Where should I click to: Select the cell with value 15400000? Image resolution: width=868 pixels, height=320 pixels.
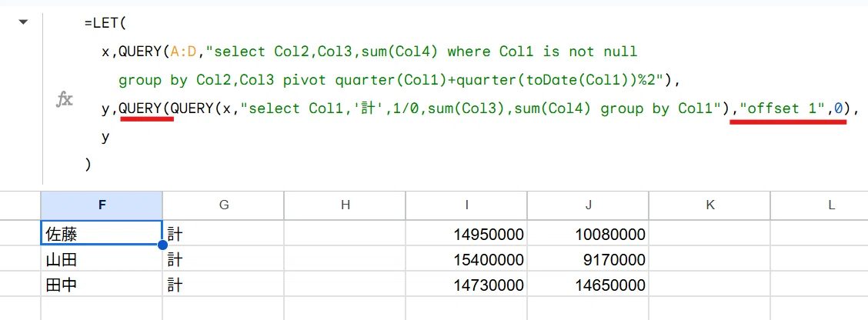(x=466, y=258)
